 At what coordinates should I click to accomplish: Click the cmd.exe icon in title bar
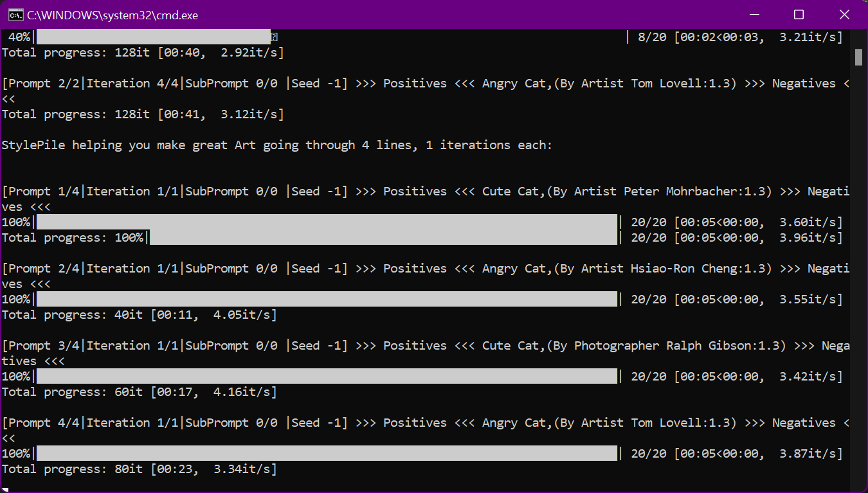pyautogui.click(x=16, y=15)
